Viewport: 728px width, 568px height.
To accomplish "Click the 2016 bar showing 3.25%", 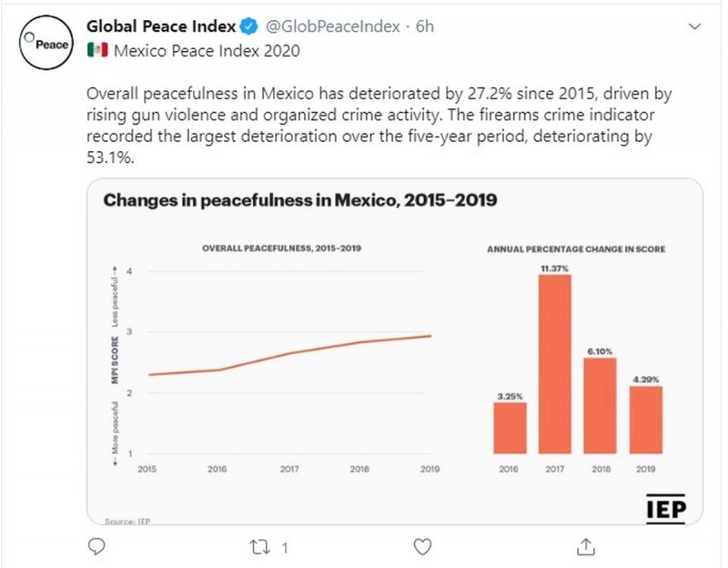I will [510, 428].
